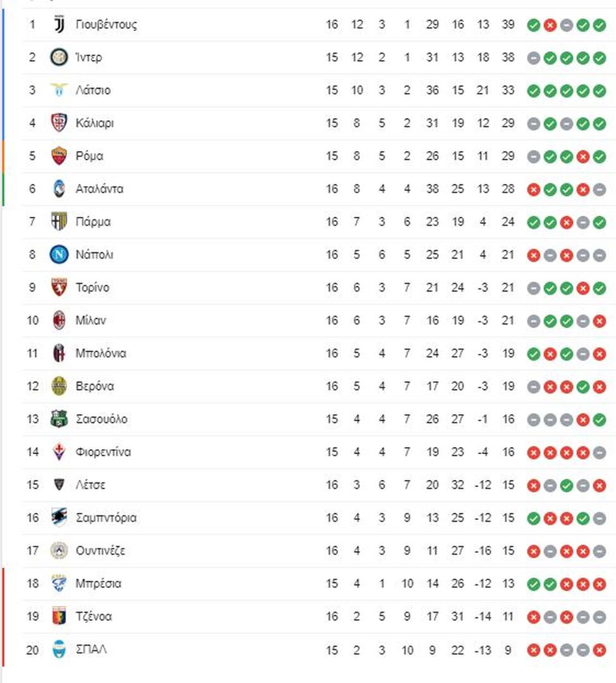Open the Αταλάντα team link

(99, 189)
